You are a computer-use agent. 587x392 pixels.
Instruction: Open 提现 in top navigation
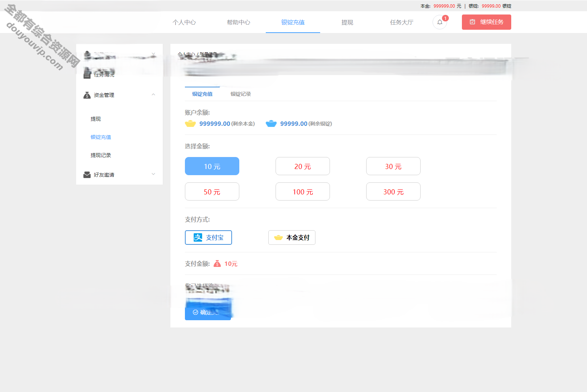point(347,22)
